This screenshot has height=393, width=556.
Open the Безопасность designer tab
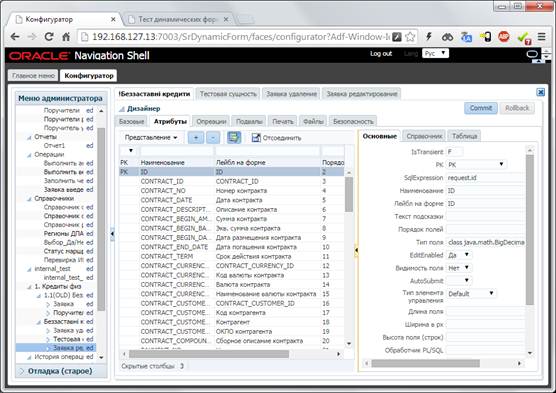353,122
